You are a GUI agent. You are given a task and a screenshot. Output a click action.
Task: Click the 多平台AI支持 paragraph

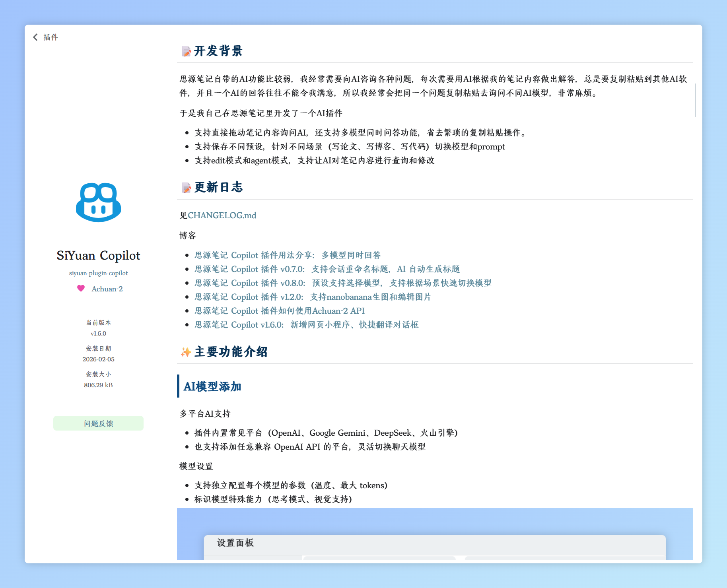coord(205,414)
